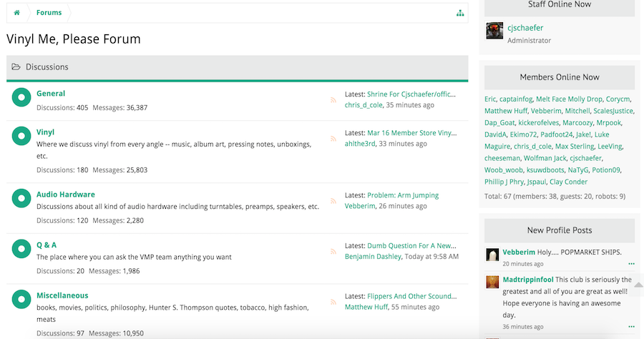Screen dimensions: 644x339
Task: Click the Members Online Now heading
Action: [560, 77]
